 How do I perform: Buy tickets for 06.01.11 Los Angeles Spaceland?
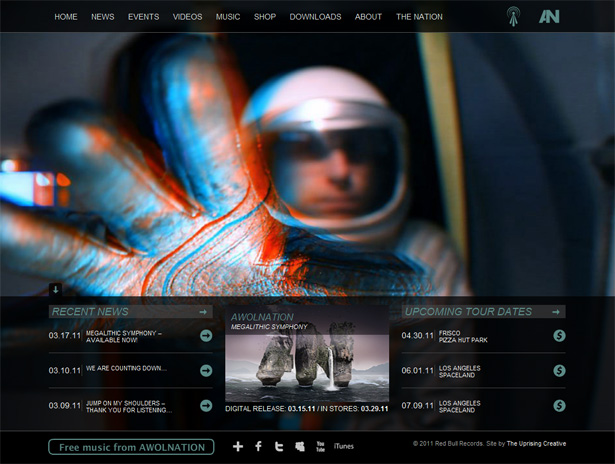pyautogui.click(x=559, y=370)
